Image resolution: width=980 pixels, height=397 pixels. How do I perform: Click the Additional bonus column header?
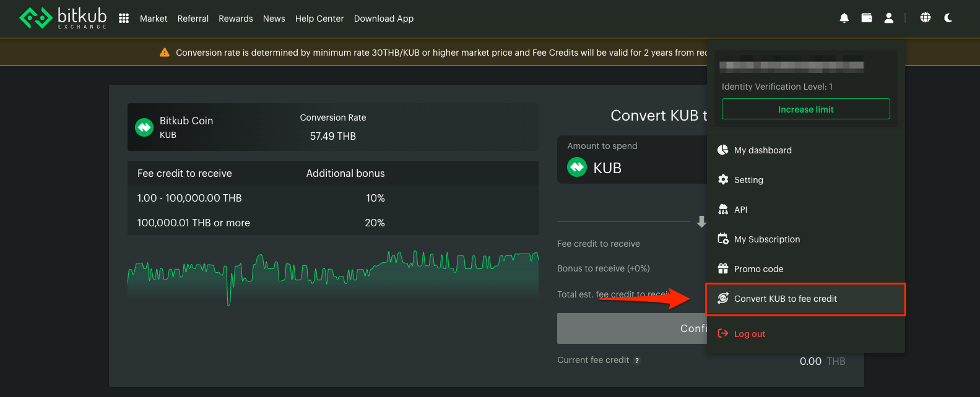pos(345,173)
